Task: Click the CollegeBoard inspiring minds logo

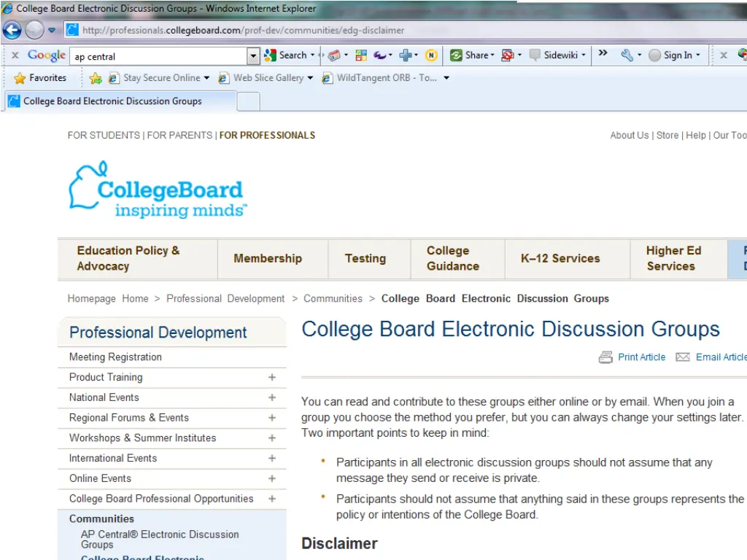Action: click(x=158, y=190)
